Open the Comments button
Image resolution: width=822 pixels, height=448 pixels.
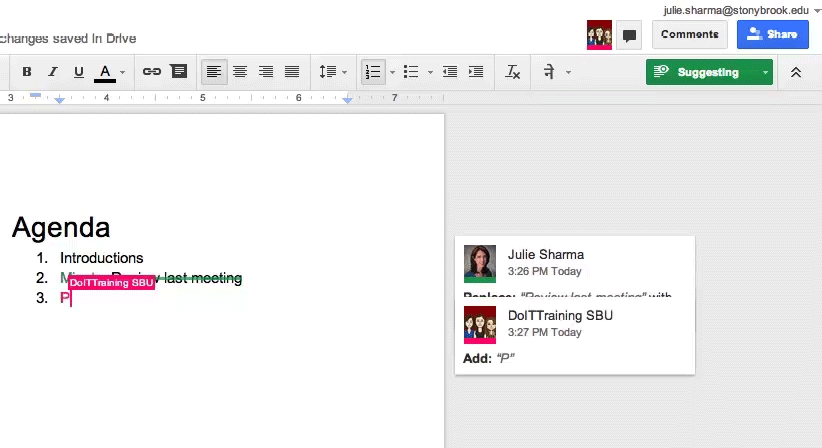[x=689, y=35]
